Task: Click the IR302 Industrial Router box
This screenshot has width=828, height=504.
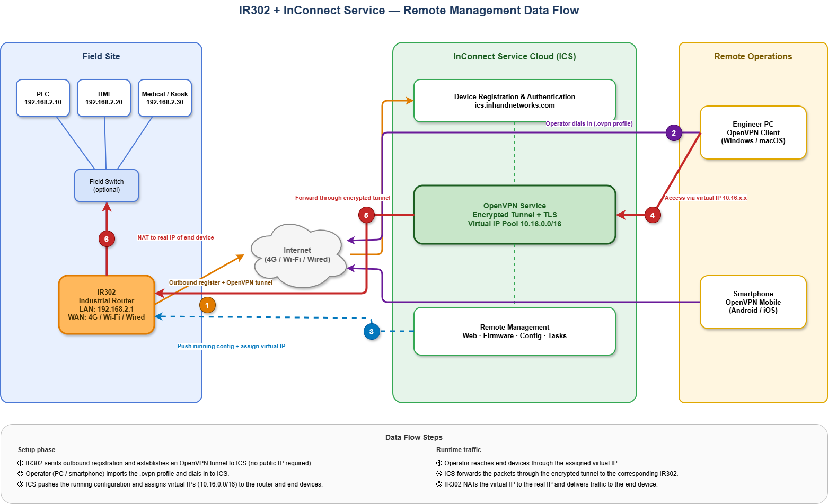Action: click(x=107, y=305)
